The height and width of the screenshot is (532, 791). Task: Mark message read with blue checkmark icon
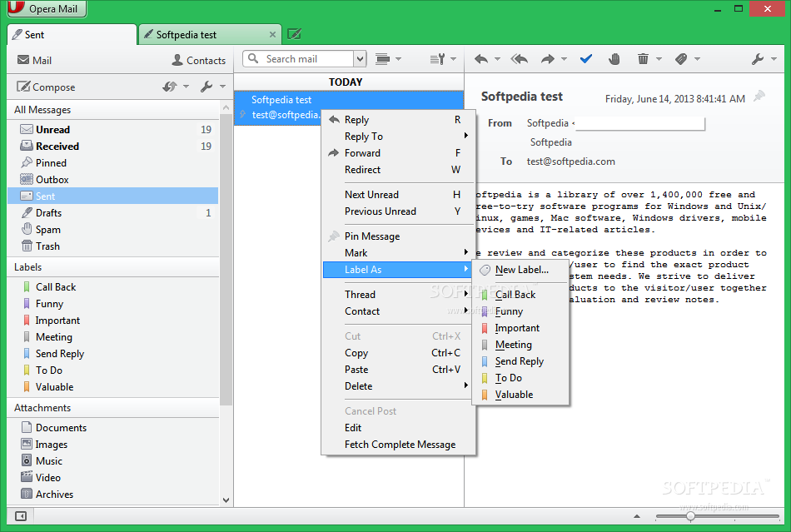click(585, 59)
